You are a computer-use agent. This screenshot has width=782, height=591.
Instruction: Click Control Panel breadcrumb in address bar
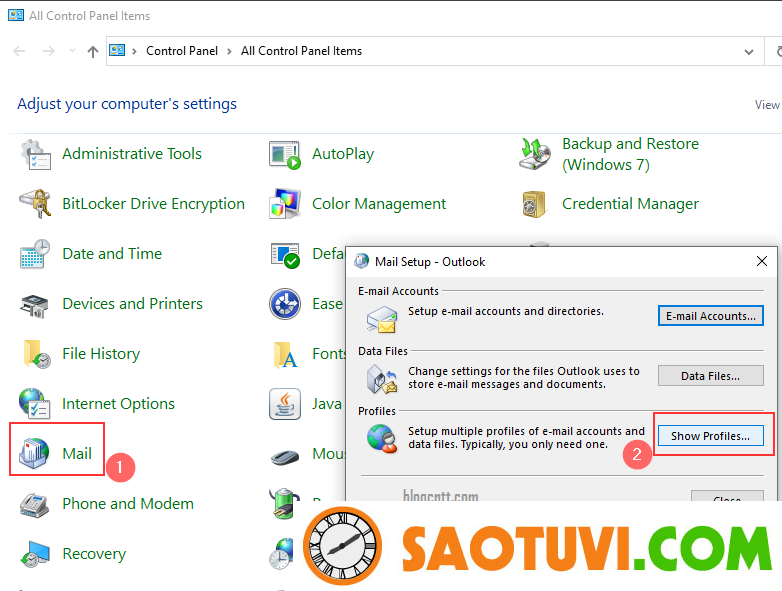182,51
